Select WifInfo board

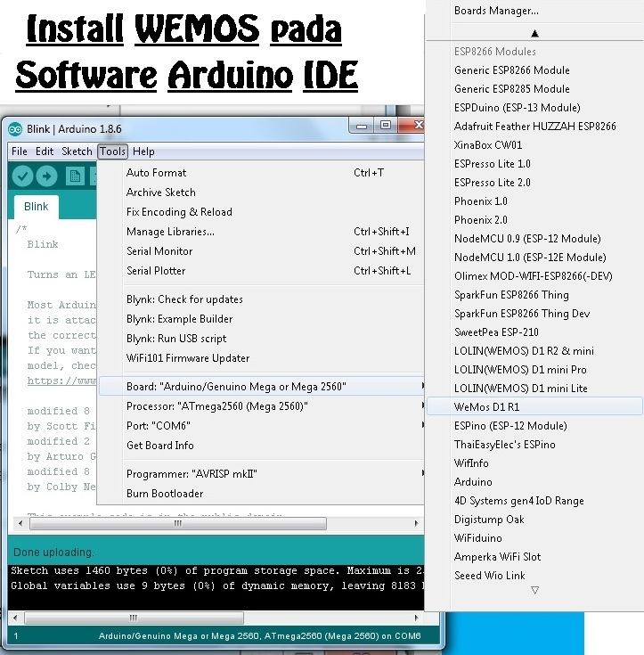[x=534, y=463]
